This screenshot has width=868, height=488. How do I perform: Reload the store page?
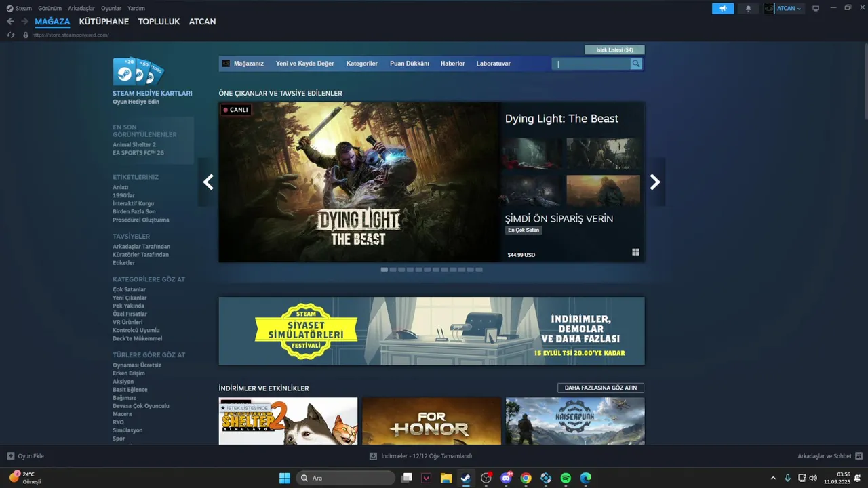click(x=11, y=35)
